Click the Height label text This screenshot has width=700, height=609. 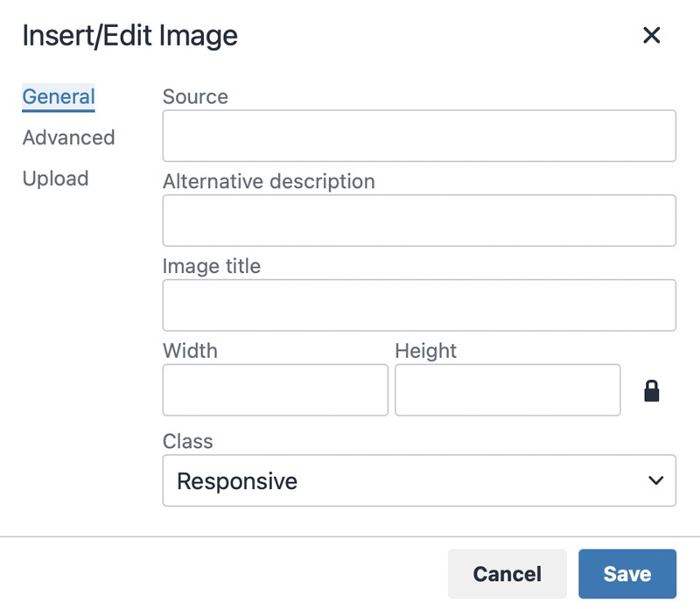[x=425, y=351]
